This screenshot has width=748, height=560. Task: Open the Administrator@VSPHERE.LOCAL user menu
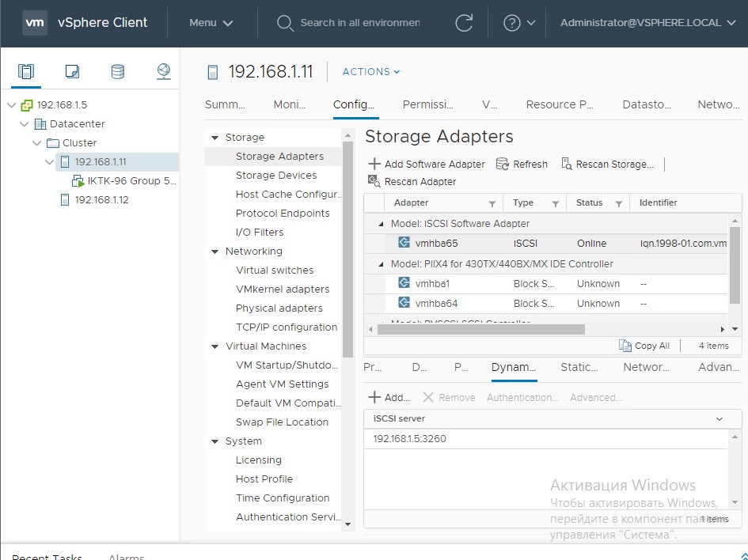pos(647,23)
